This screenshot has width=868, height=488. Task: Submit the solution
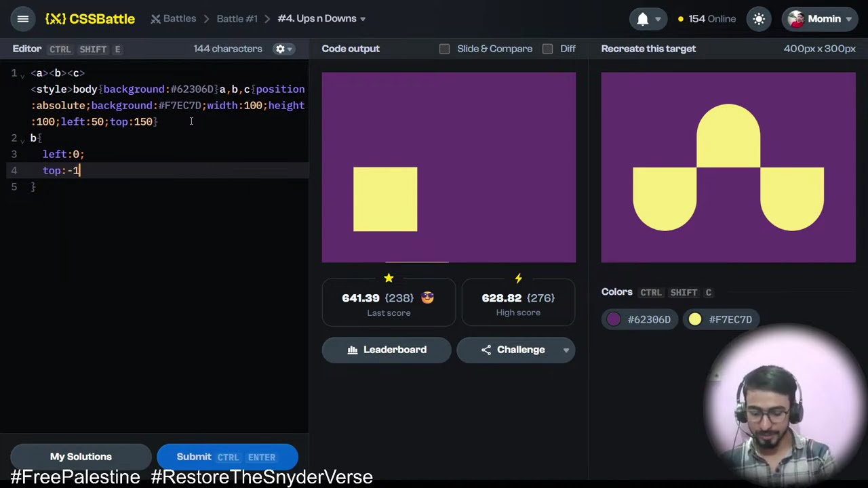227,457
